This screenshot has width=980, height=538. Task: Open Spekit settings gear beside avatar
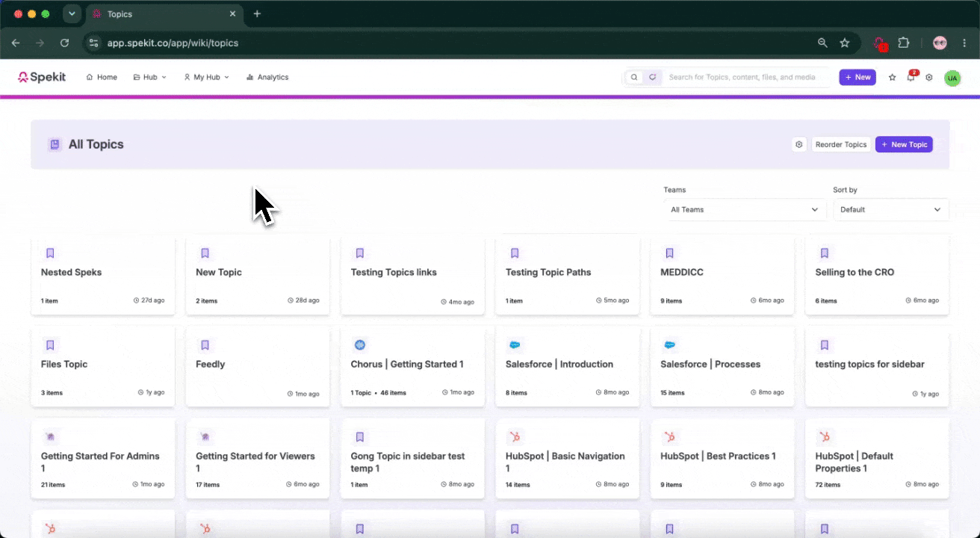click(x=929, y=77)
